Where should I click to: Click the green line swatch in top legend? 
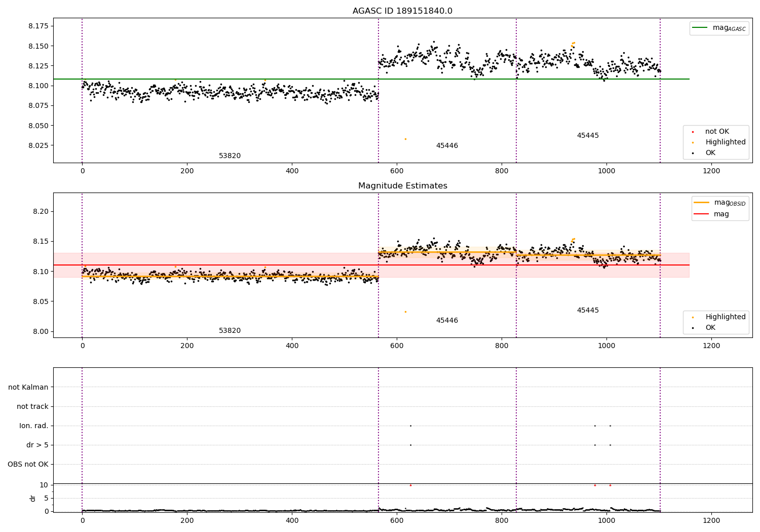click(x=700, y=28)
